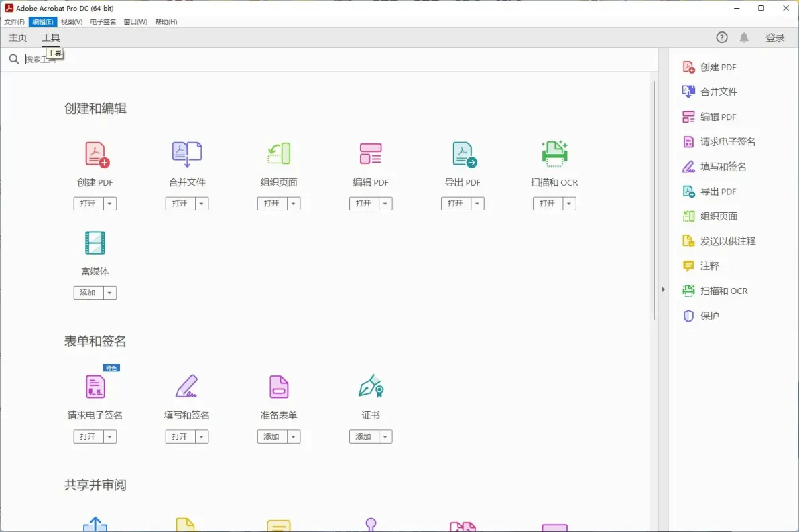
Task: Click the vertical scrollbar of the tools list
Action: pos(654,200)
